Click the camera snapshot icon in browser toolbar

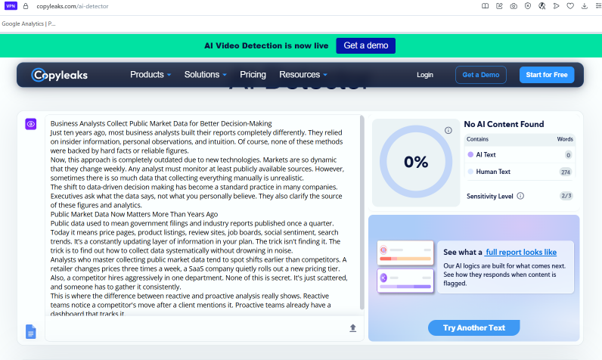point(513,6)
